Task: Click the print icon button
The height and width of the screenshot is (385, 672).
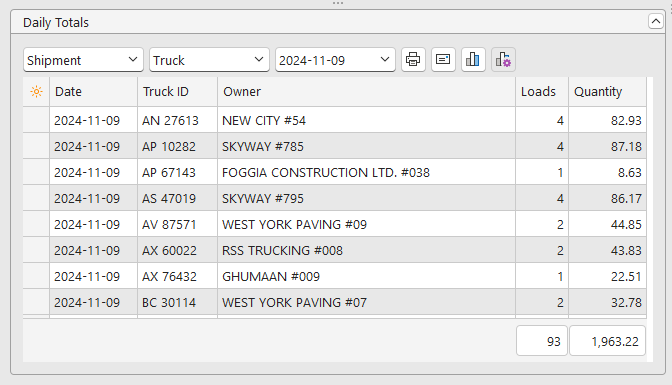Action: click(413, 60)
